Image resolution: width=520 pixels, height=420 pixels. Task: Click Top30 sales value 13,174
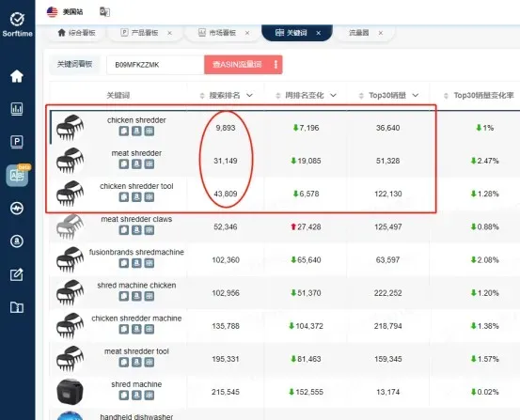pyautogui.click(x=387, y=392)
